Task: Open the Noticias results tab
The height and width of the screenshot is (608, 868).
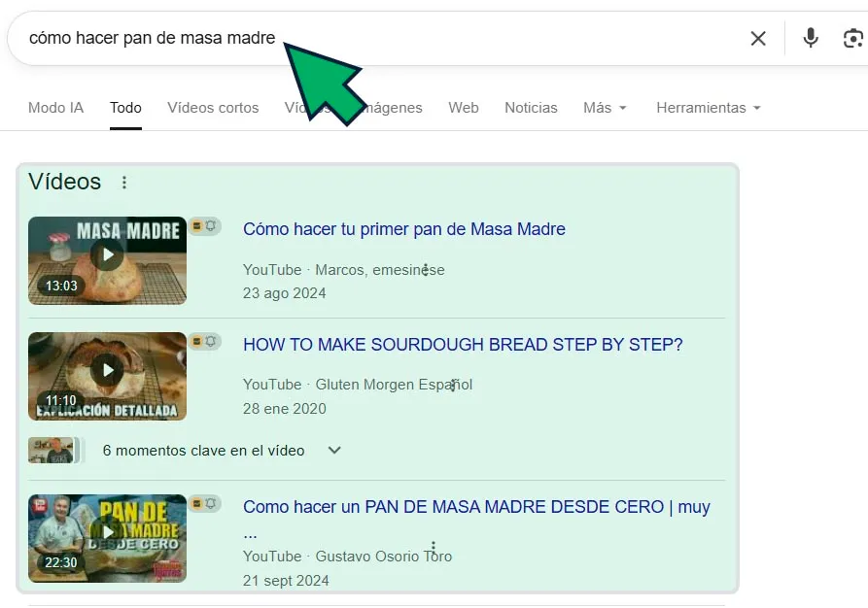Action: [531, 108]
